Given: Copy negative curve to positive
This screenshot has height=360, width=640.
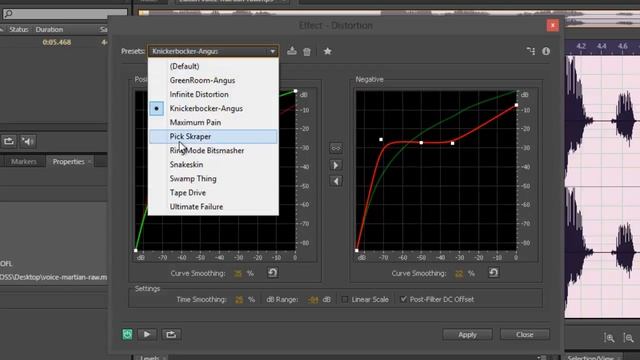Looking at the screenshot, I should click(x=336, y=181).
